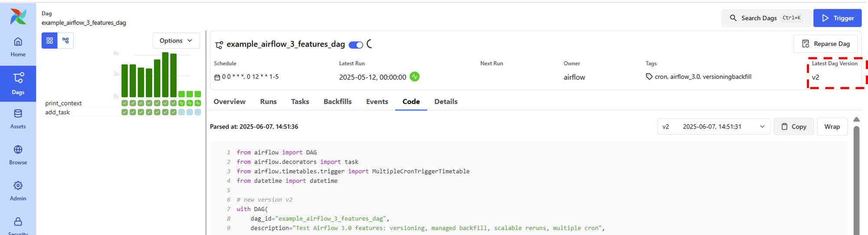Click Reparse Dag button
This screenshot has width=868, height=235.
point(826,44)
